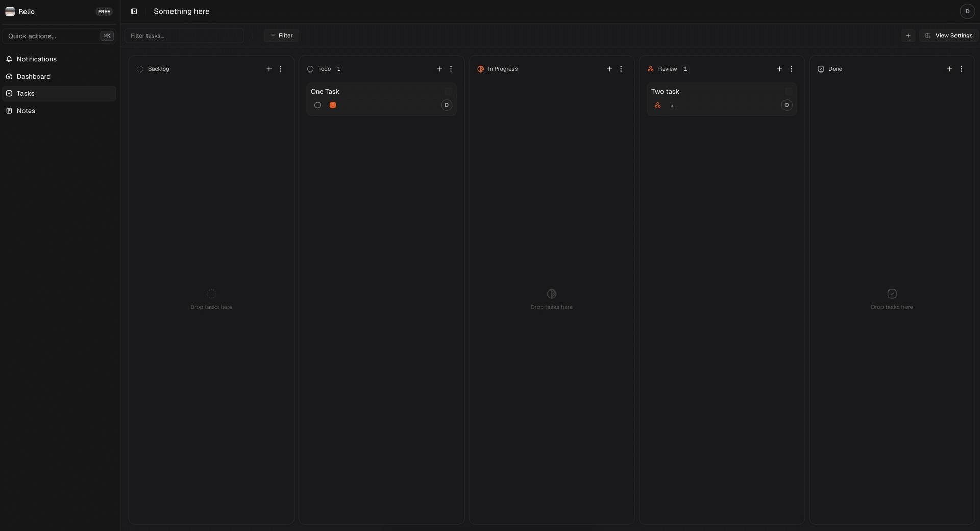Click the orange priority icon on One Task
This screenshot has height=531, width=980.
click(x=333, y=105)
